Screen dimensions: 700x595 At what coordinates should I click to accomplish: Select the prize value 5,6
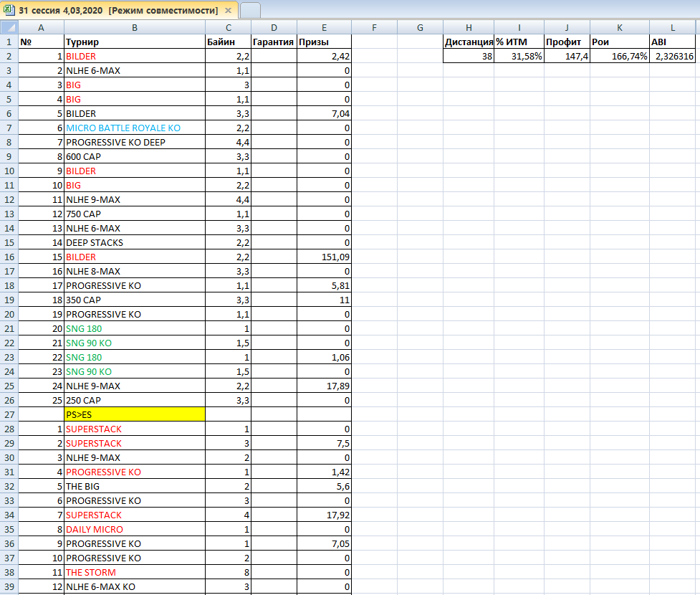click(324, 487)
